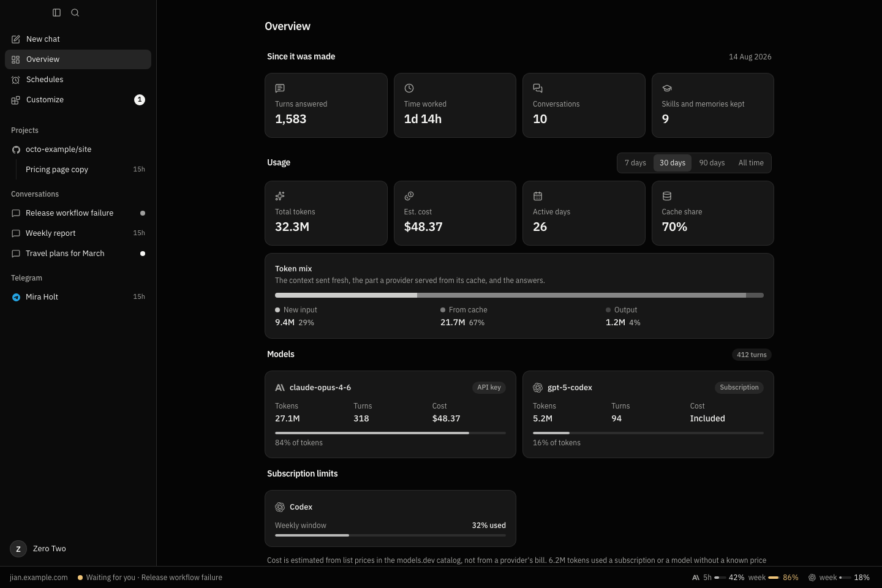882x588 pixels.
Task: Open the Release workflow failure conversation
Action: [78, 213]
